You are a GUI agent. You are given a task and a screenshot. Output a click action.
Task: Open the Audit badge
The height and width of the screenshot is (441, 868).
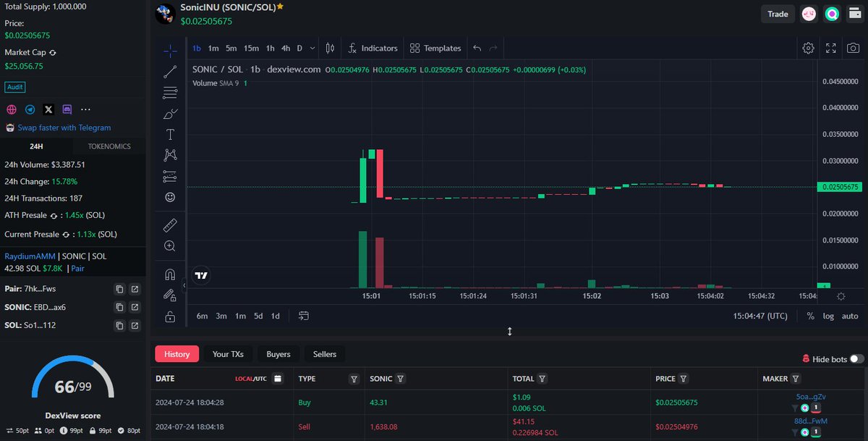click(15, 87)
